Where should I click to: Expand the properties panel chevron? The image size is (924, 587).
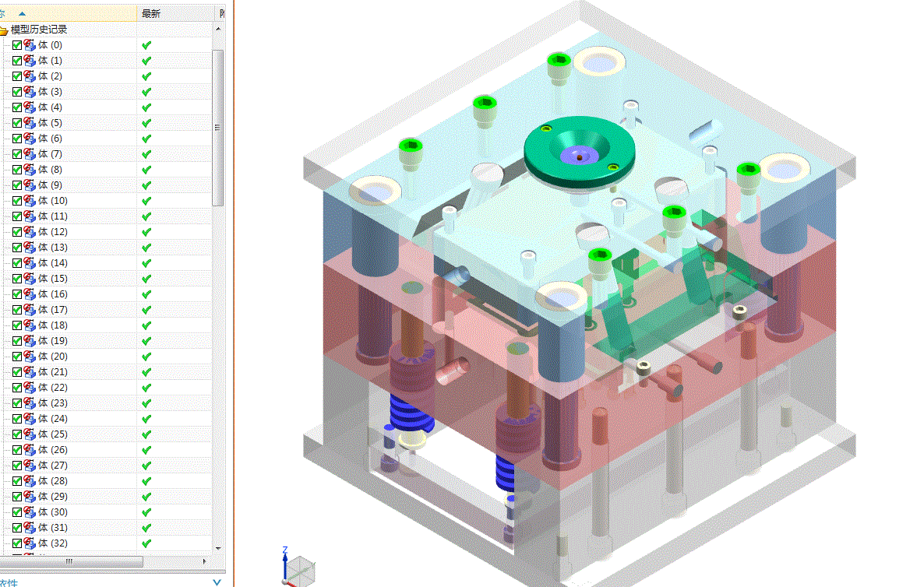tap(217, 582)
